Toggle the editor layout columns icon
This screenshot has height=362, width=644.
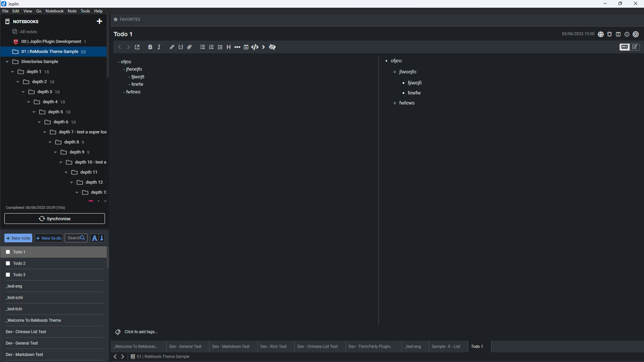pos(618,34)
